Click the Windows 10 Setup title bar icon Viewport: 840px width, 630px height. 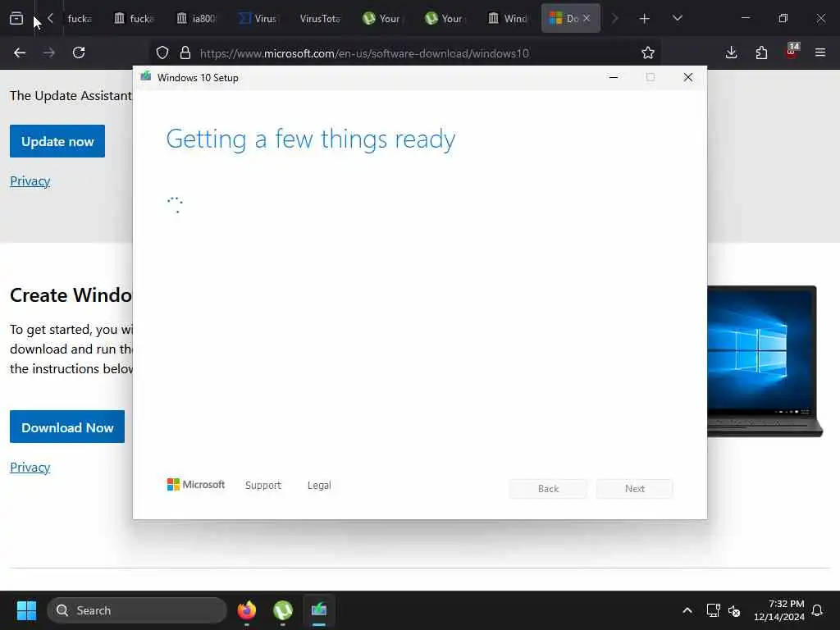pos(146,77)
